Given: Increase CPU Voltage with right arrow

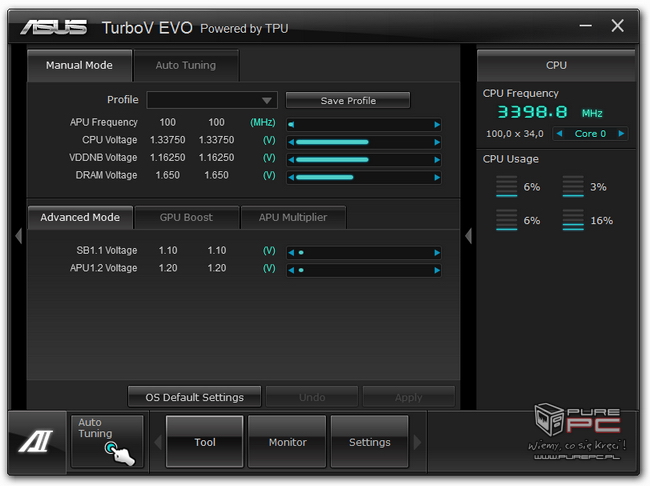Looking at the screenshot, I should click(437, 142).
